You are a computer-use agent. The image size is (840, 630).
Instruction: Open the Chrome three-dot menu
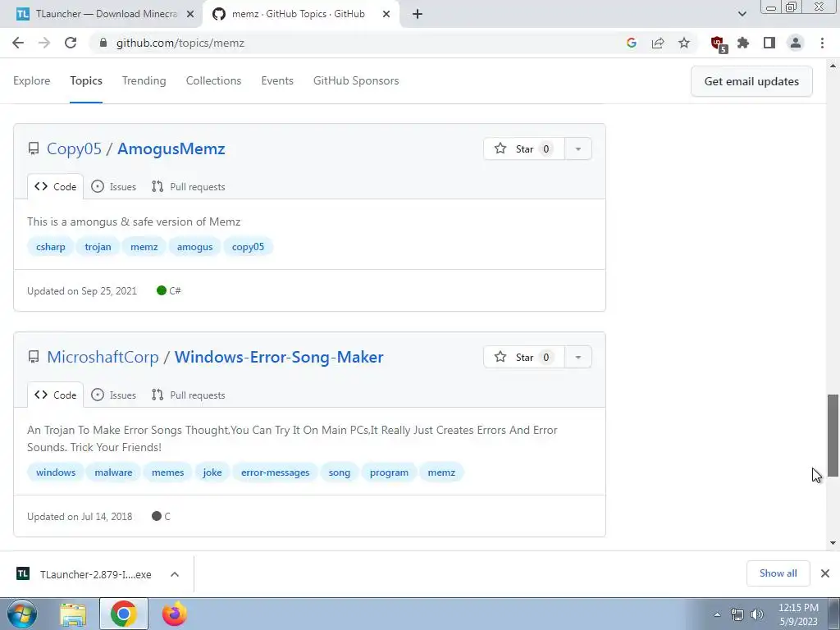pos(822,43)
